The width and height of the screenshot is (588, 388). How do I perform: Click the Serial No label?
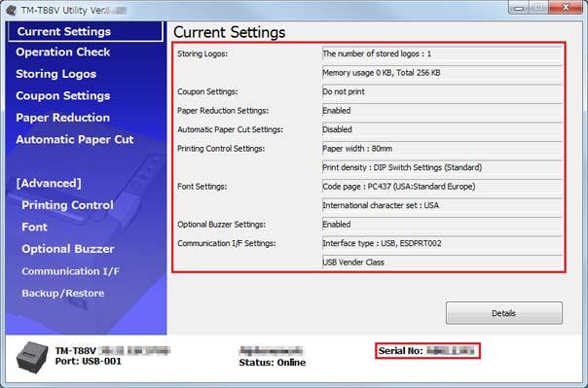[x=400, y=351]
